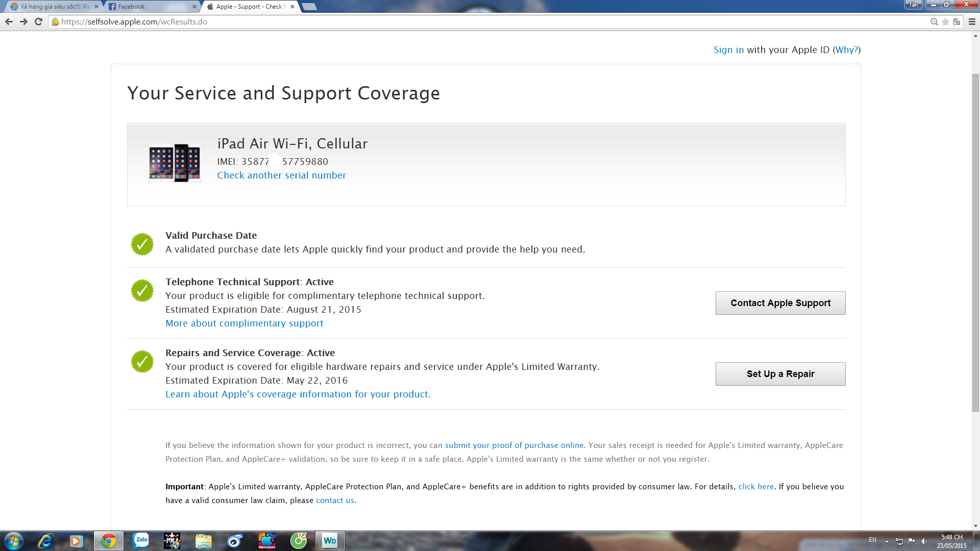Click Contact Apple Support button
Image resolution: width=980 pixels, height=551 pixels.
pyautogui.click(x=780, y=303)
